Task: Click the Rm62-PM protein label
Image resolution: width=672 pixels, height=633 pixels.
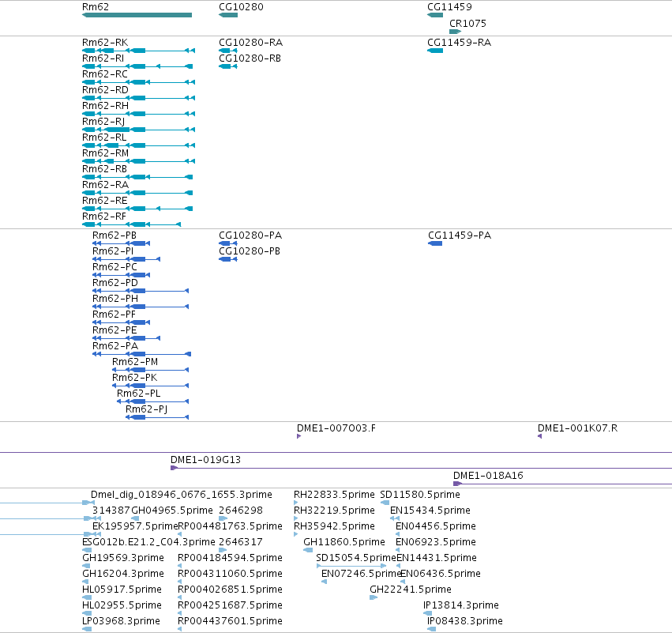Action: 135,362
